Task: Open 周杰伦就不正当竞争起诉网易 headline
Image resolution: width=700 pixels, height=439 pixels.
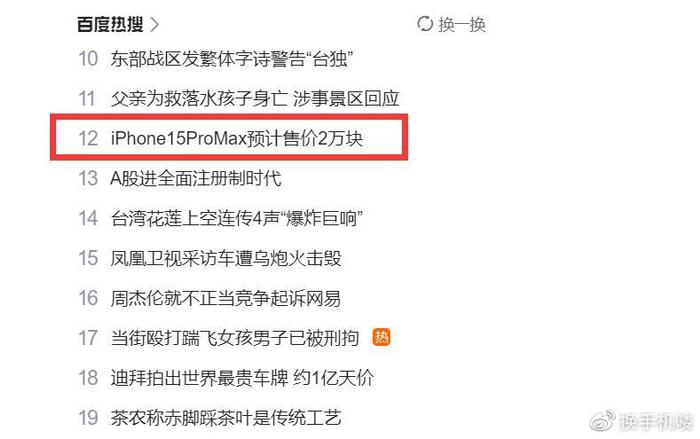Action: [x=226, y=298]
